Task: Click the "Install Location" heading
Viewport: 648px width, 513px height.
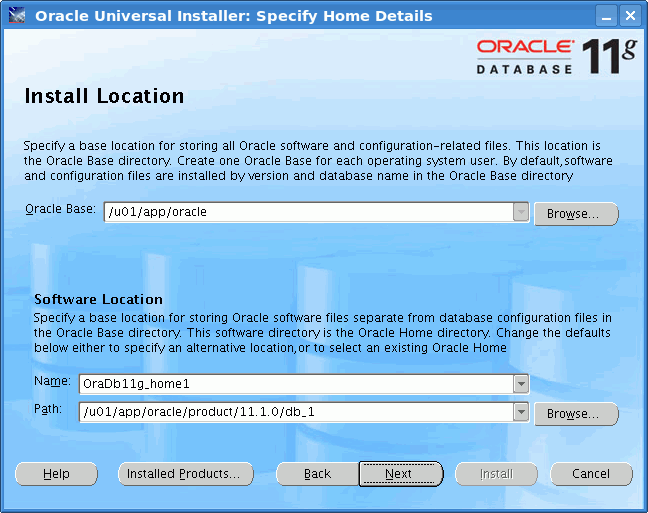Action: tap(104, 96)
